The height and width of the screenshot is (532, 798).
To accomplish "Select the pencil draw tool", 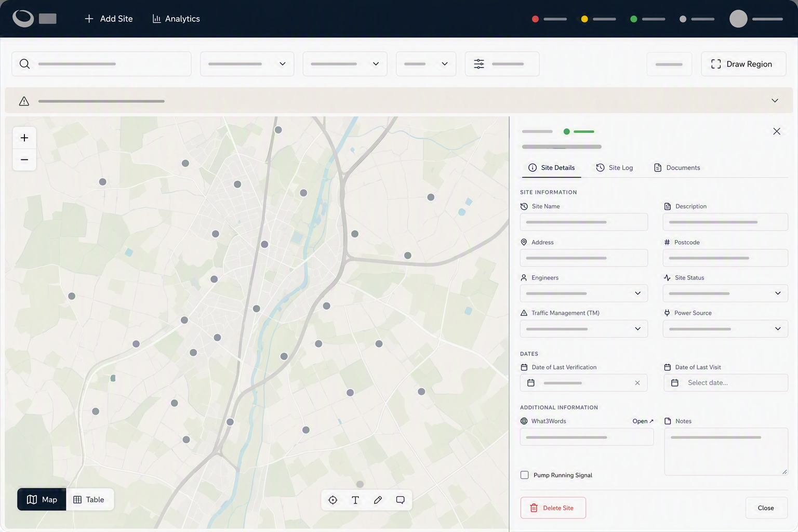I will tap(378, 500).
